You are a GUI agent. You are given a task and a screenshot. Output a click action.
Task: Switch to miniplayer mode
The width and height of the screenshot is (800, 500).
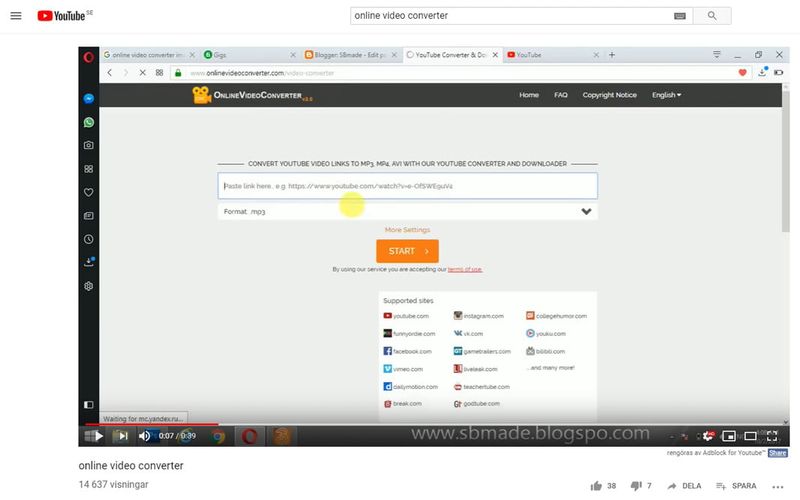[729, 436]
